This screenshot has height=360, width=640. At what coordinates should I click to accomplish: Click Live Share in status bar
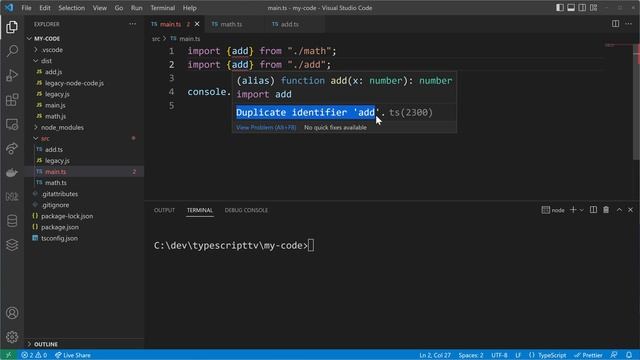point(73,355)
